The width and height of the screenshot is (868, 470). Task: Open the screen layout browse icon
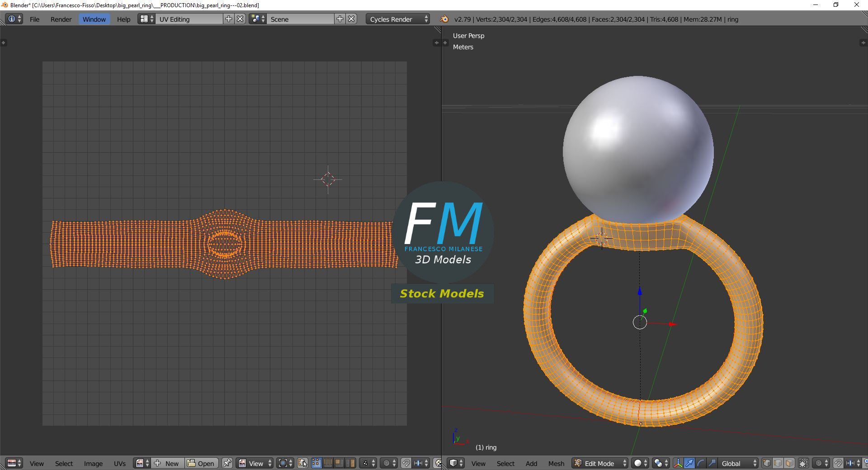click(x=146, y=19)
